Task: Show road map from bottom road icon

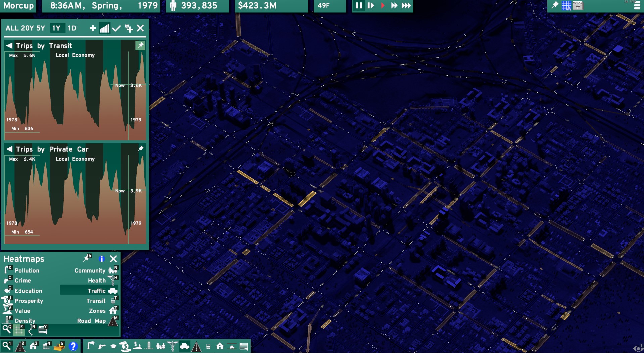Action: coord(196,346)
